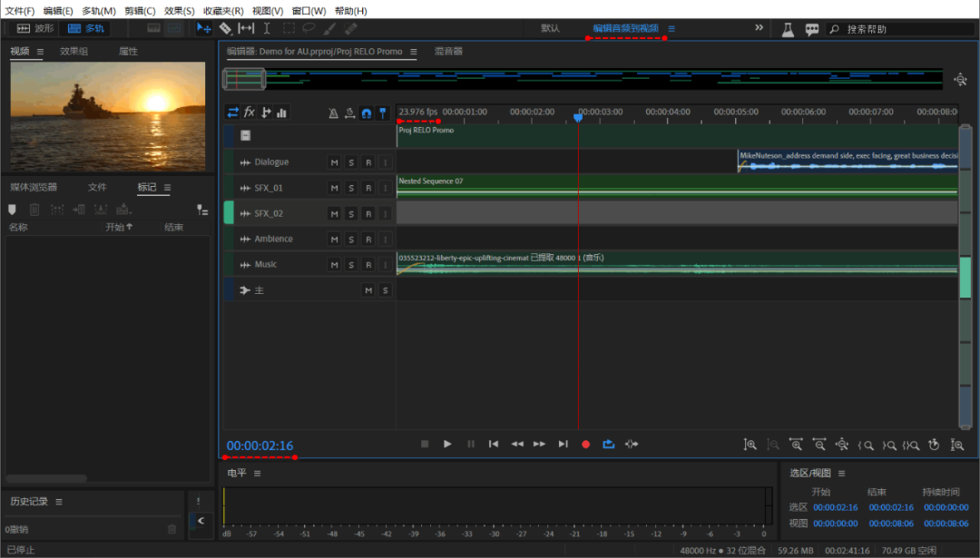Click the zoom out time icon

tap(818, 445)
